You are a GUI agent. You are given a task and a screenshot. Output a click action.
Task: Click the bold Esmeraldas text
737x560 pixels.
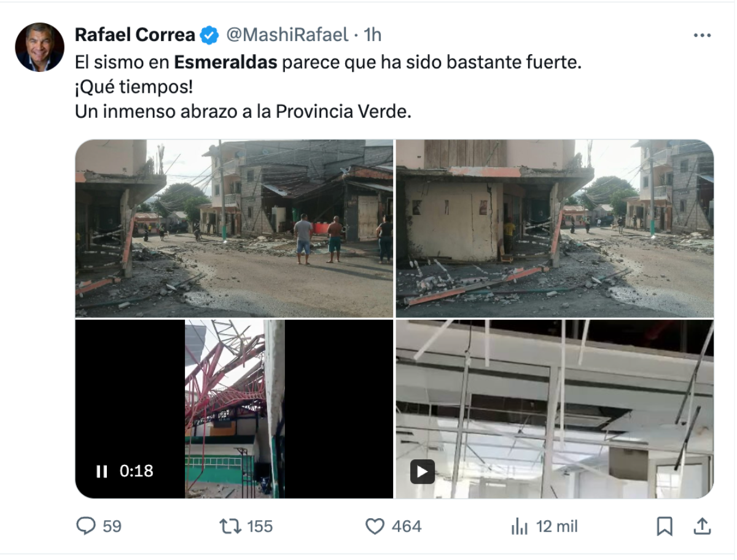point(226,63)
